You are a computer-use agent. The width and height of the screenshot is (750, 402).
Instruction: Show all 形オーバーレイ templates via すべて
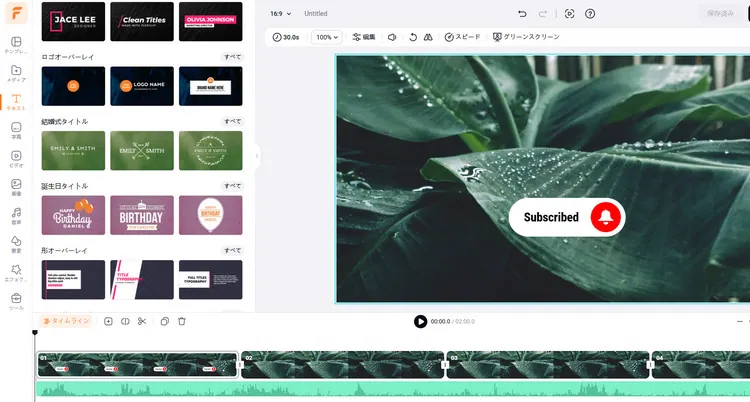[233, 250]
